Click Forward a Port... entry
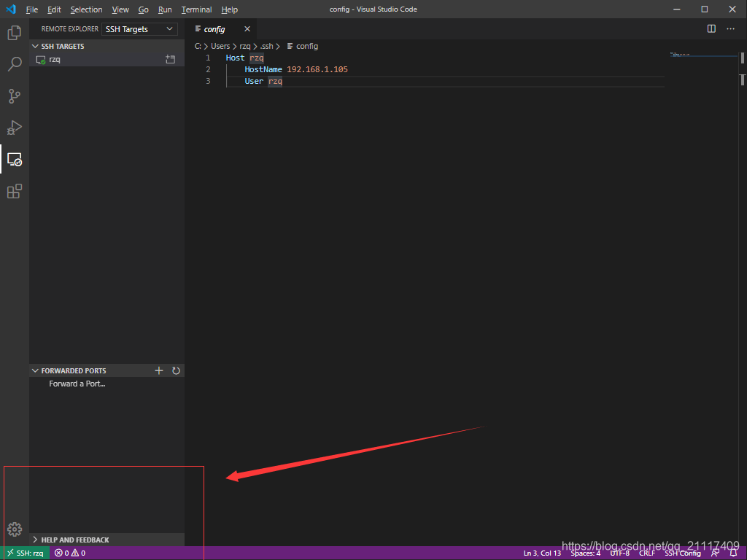 77,384
